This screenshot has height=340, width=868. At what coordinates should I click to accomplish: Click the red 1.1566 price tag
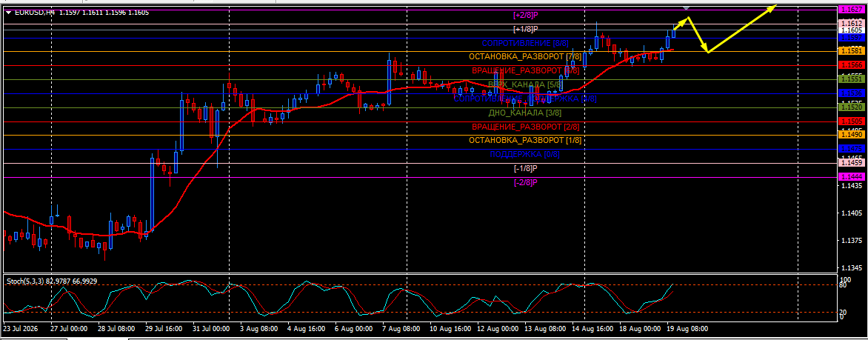click(x=850, y=64)
